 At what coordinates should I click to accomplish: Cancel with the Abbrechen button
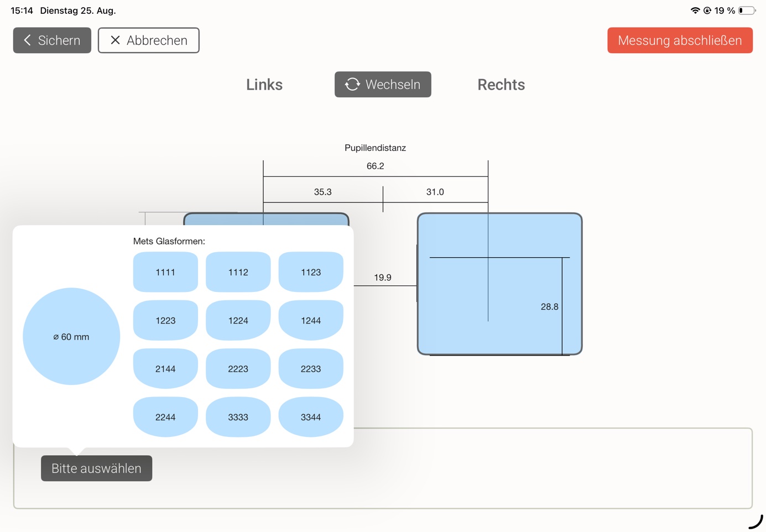(x=149, y=40)
